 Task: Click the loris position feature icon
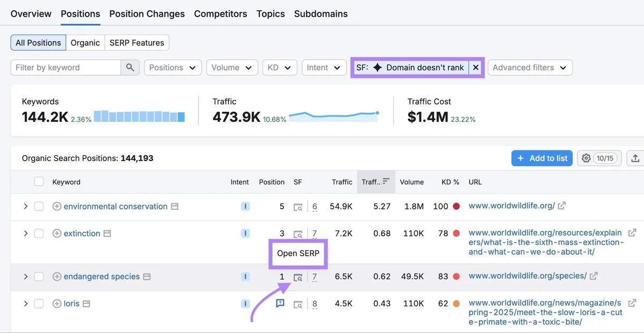coord(280,303)
